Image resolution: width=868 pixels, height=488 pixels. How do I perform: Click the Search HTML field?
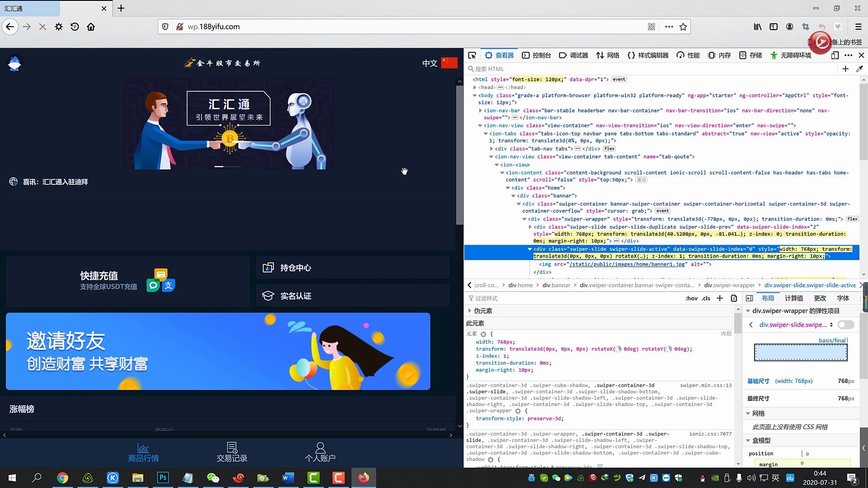point(651,69)
